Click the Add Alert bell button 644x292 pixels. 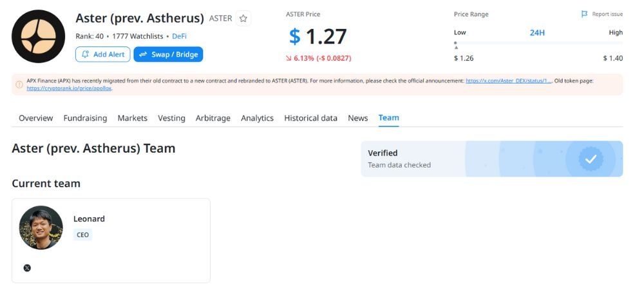coord(102,54)
